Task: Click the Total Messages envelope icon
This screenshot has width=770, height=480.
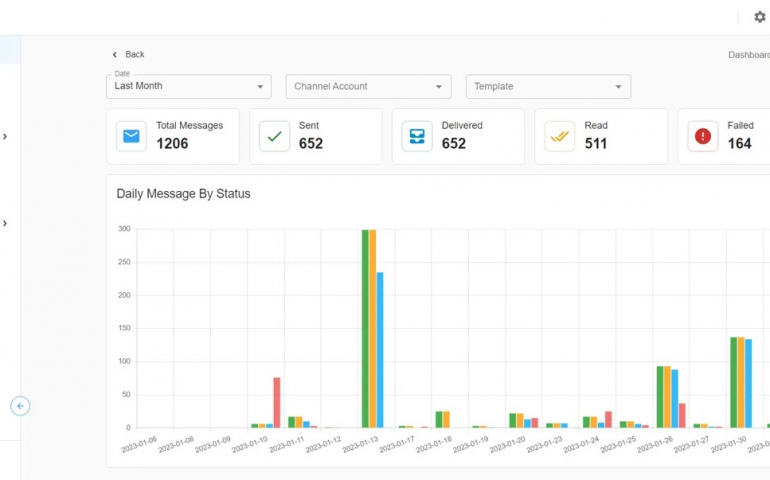Action: (x=131, y=136)
